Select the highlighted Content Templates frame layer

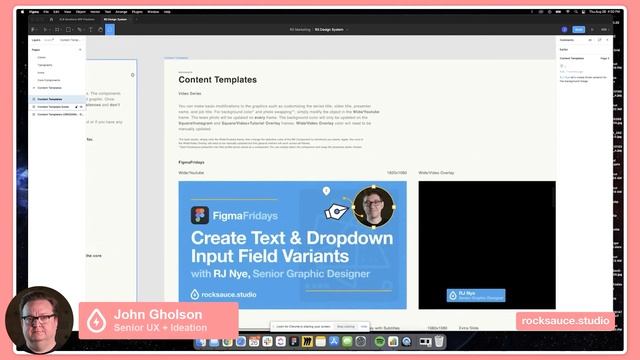click(x=57, y=99)
